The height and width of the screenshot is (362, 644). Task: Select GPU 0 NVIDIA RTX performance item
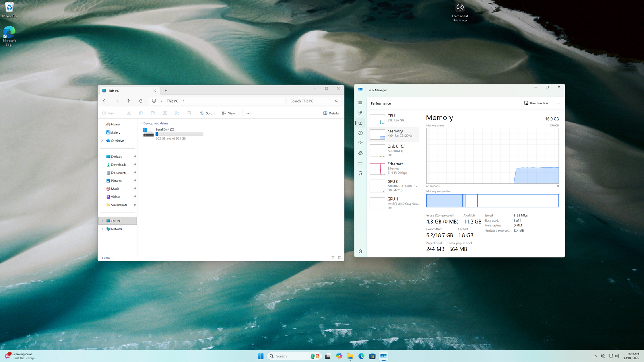coord(393,186)
